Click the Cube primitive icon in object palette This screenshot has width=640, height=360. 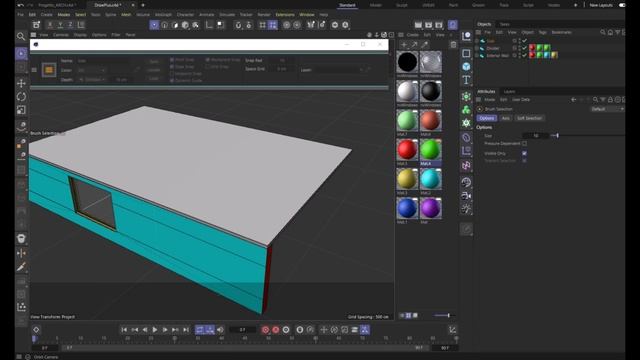pos(466,67)
